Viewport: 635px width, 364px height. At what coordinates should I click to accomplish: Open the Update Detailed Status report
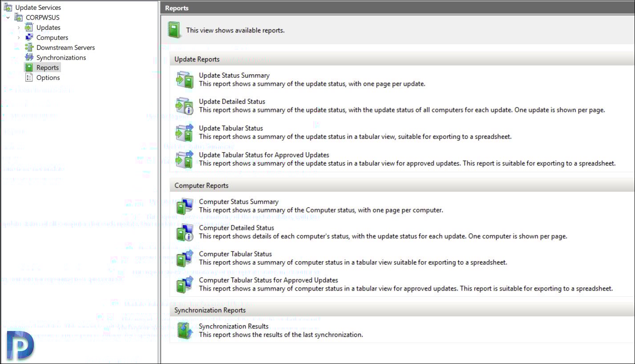coord(232,101)
